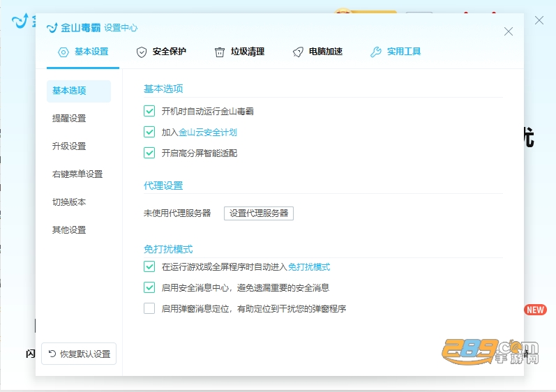The width and height of the screenshot is (556, 392).
Task: Uncheck 开机时自动运行金山毒霸 checkbox
Action: [x=149, y=112]
